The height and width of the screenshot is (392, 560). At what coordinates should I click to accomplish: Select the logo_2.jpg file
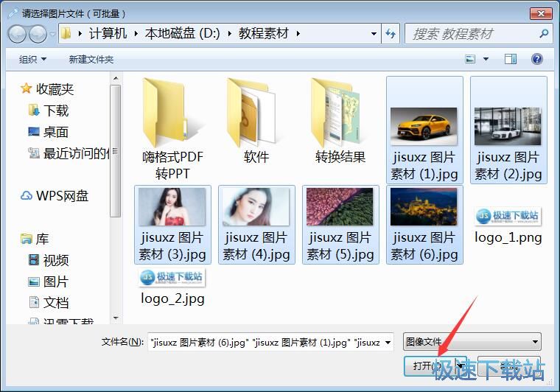click(172, 286)
